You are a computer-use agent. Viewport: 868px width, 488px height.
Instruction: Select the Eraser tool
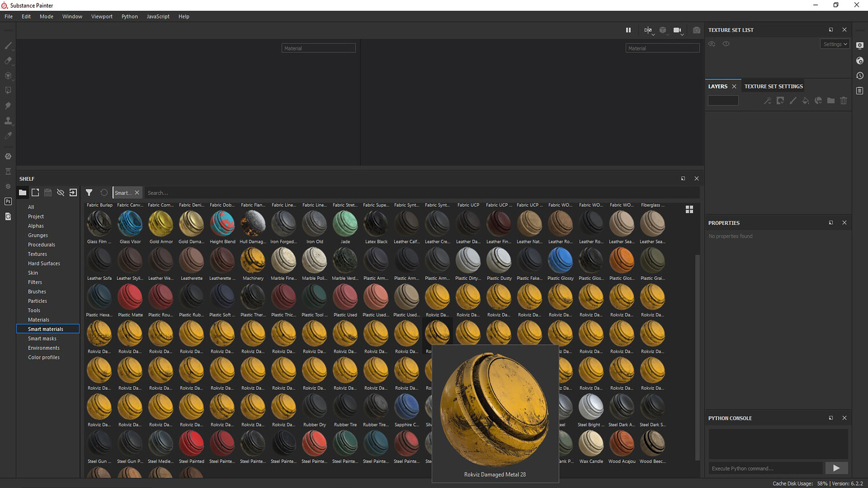point(8,61)
